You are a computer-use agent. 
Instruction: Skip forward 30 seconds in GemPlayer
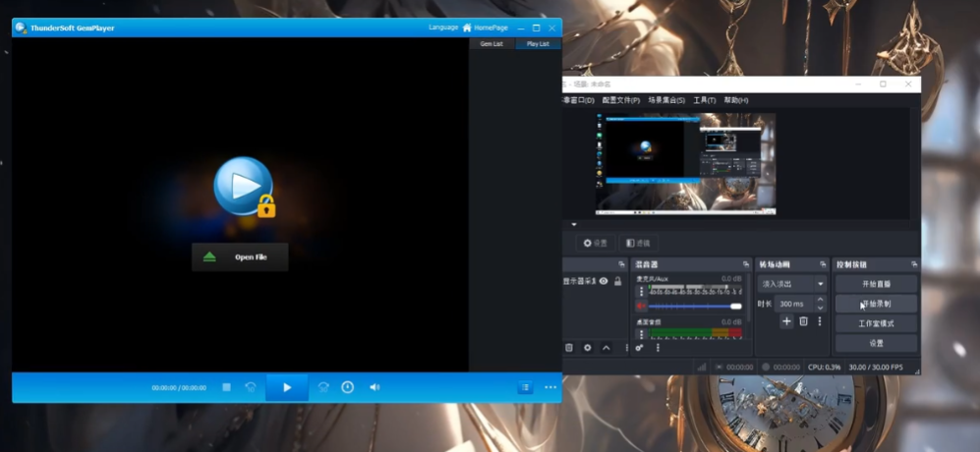[323, 387]
